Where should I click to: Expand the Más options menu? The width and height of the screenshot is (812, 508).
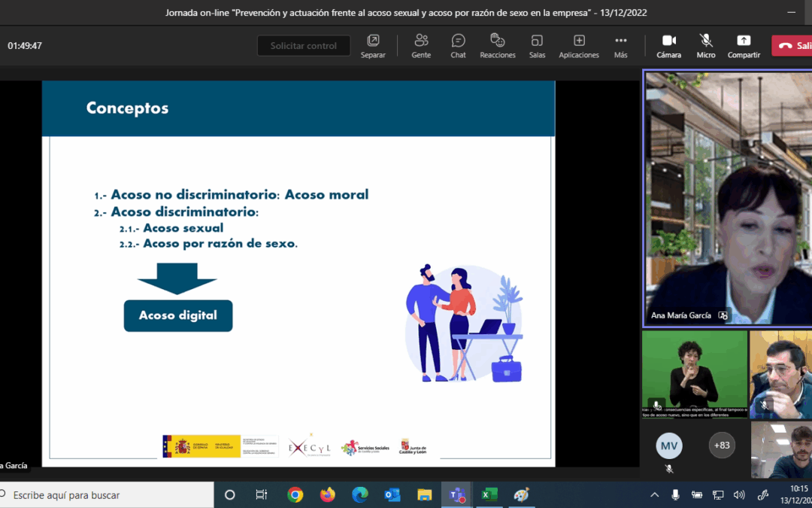[x=620, y=46]
